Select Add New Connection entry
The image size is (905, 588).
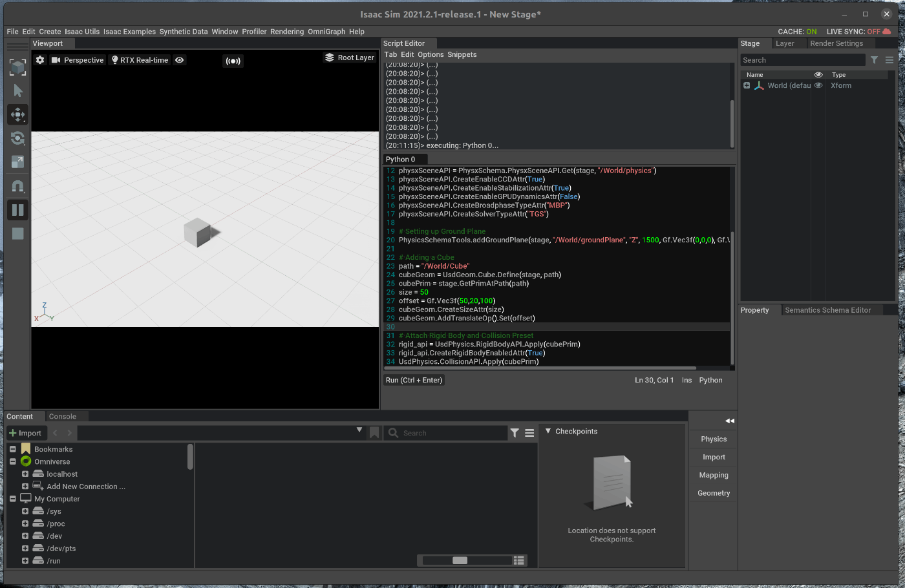tap(86, 487)
